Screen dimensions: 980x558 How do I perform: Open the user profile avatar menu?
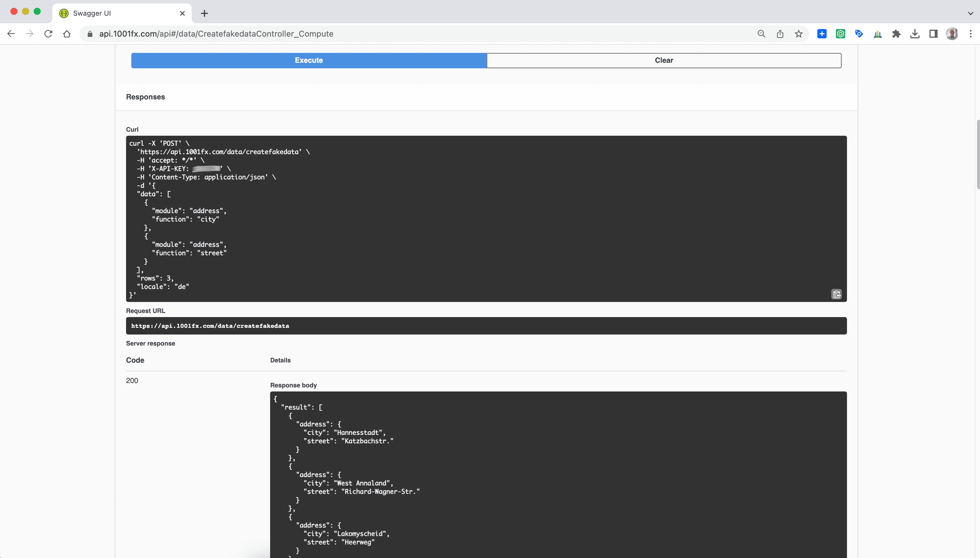click(x=952, y=34)
